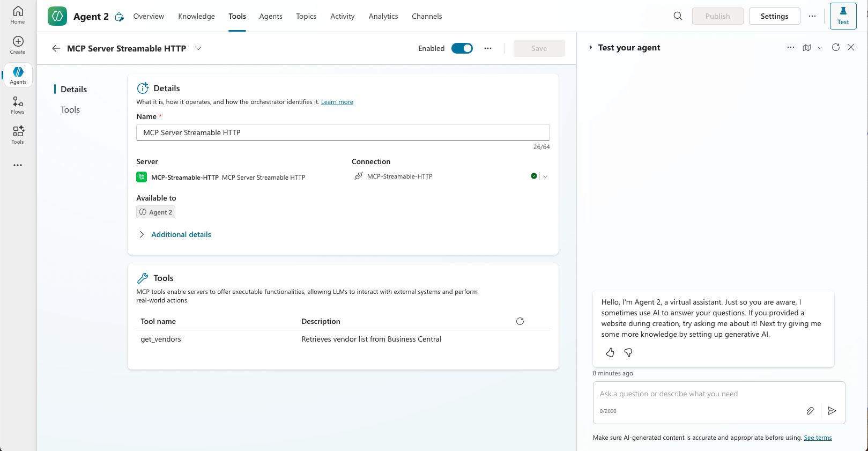Image resolution: width=868 pixels, height=451 pixels.
Task: Click 'Retrieves vendor list from Business Central' description
Action: tap(371, 339)
